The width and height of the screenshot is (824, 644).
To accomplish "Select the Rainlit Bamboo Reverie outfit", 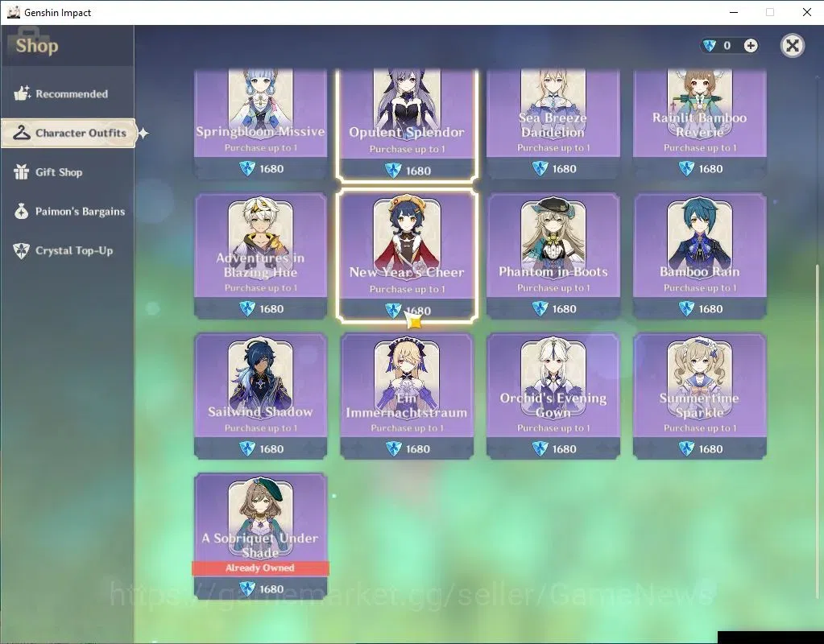I will 699,124.
